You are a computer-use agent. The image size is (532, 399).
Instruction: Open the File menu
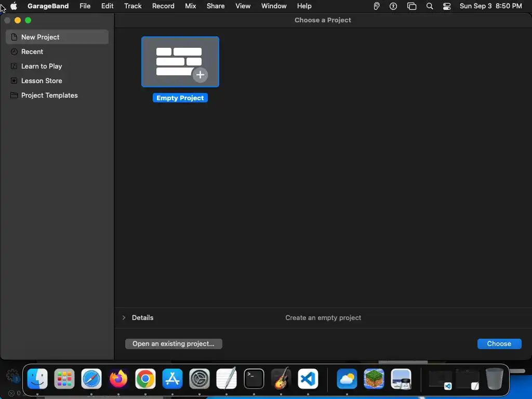(85, 6)
